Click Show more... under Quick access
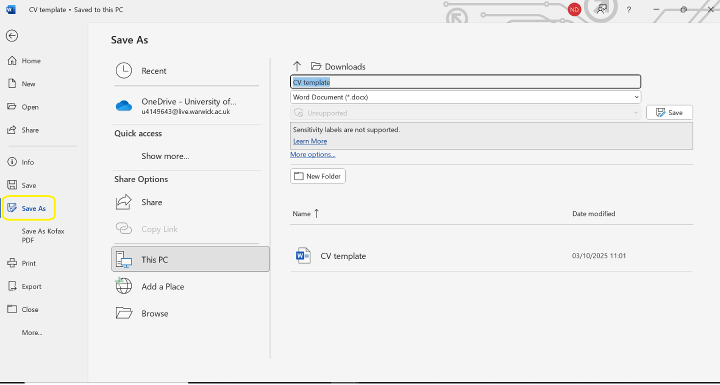 pyautogui.click(x=165, y=156)
